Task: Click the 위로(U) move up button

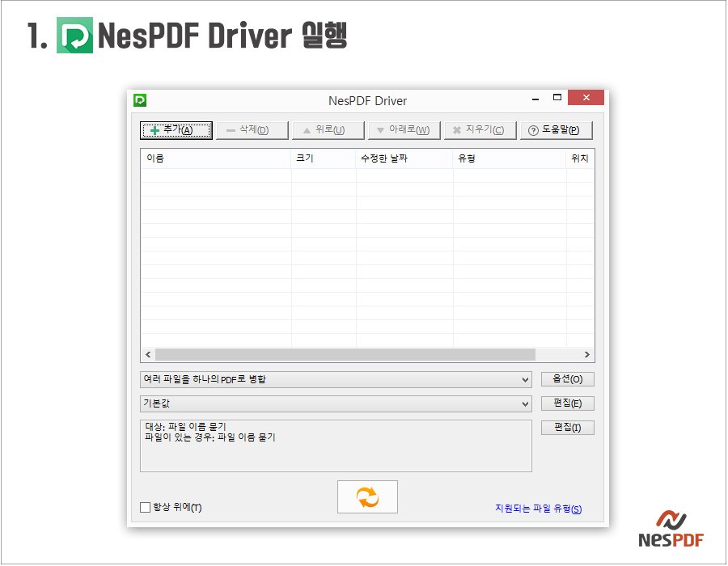Action: point(328,130)
